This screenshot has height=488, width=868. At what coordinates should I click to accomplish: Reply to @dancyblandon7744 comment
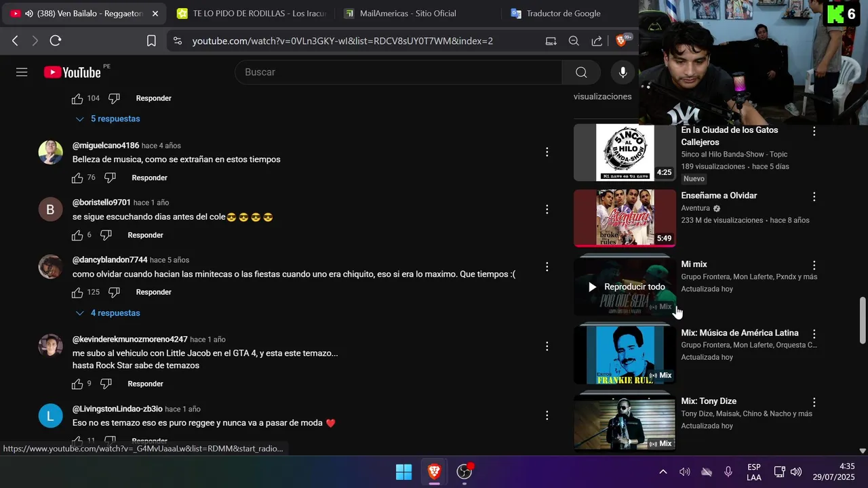click(153, 292)
